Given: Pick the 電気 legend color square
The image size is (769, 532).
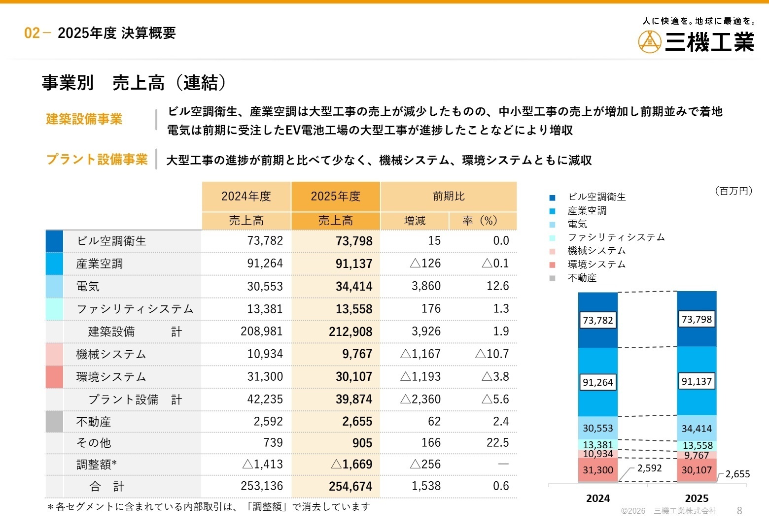Looking at the screenshot, I should pyautogui.click(x=552, y=225).
